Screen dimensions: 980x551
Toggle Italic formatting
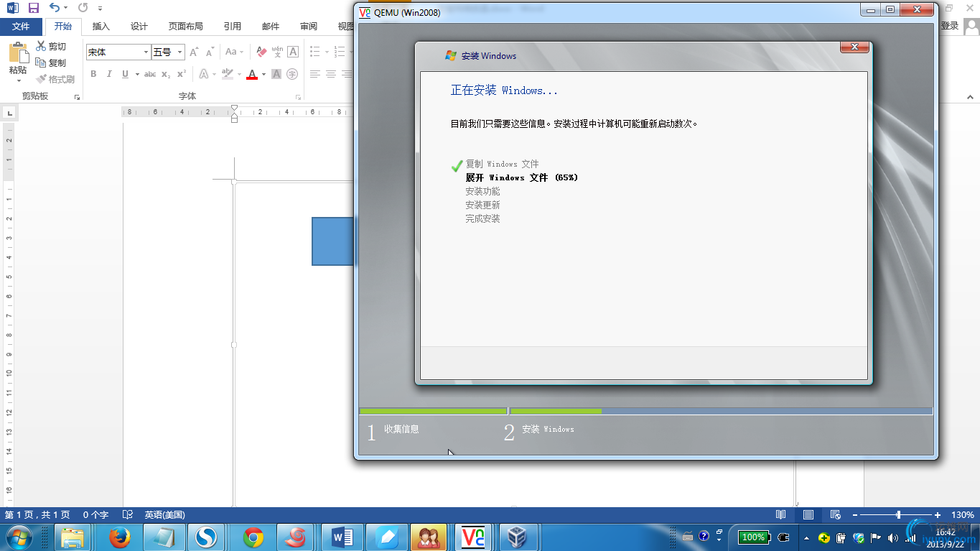point(109,74)
